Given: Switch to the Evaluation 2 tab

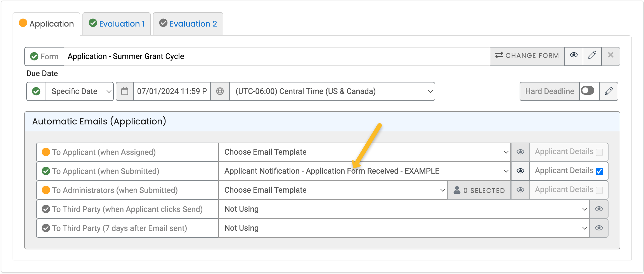Looking at the screenshot, I should pos(188,23).
